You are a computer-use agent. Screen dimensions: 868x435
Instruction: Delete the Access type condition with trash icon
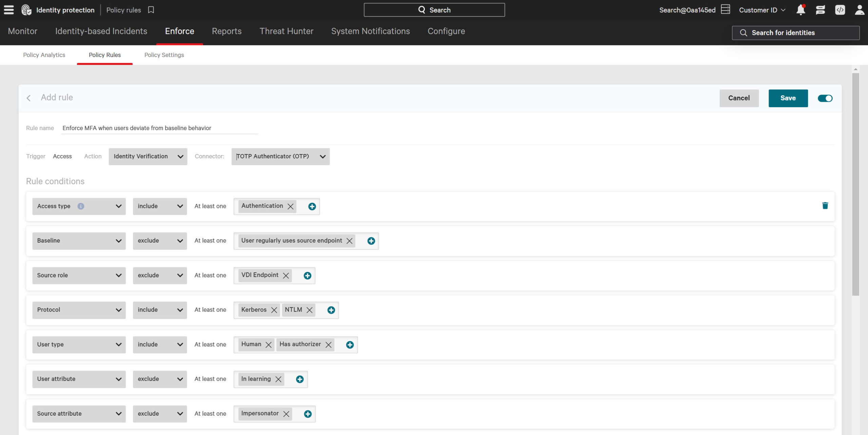825,206
